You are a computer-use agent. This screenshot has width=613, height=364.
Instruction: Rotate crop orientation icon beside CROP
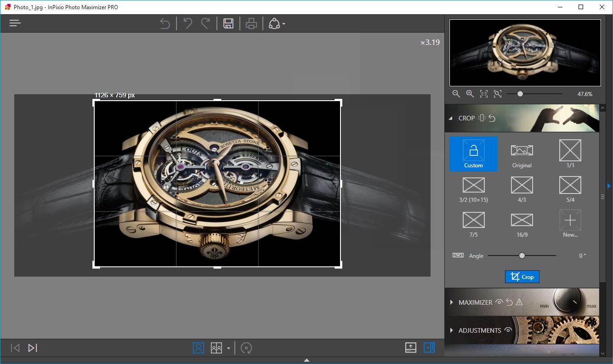tap(482, 118)
